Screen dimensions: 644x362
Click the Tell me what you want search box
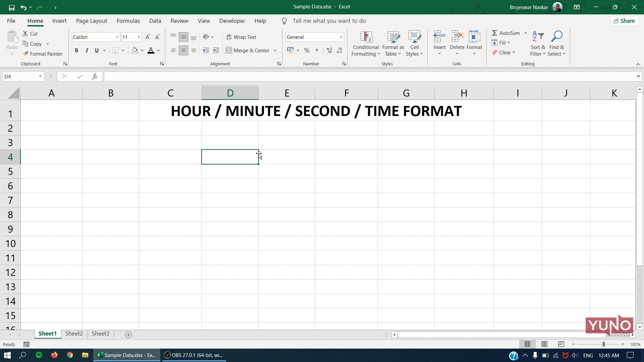point(329,21)
